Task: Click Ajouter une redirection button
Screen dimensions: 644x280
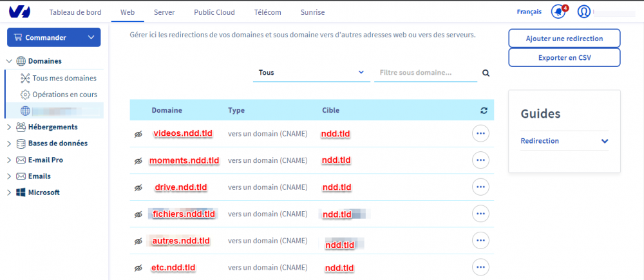Action: coord(564,39)
